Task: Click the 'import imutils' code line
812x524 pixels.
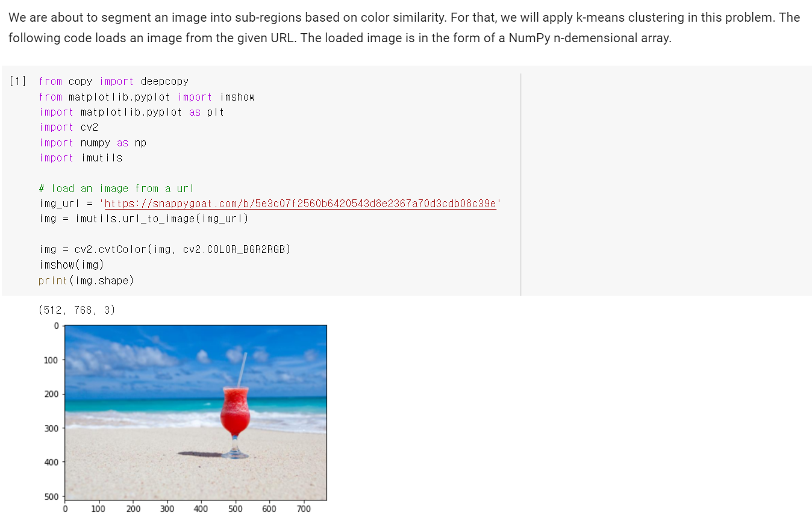Action: coord(81,158)
